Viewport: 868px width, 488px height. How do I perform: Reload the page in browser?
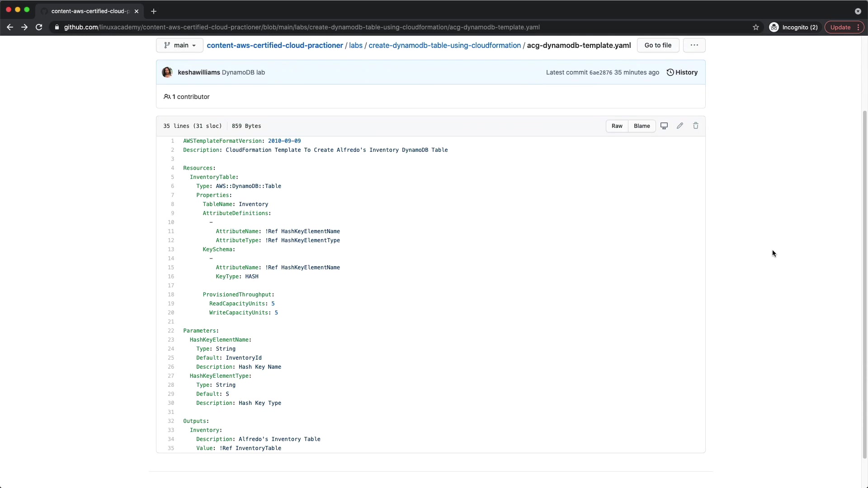coord(39,27)
